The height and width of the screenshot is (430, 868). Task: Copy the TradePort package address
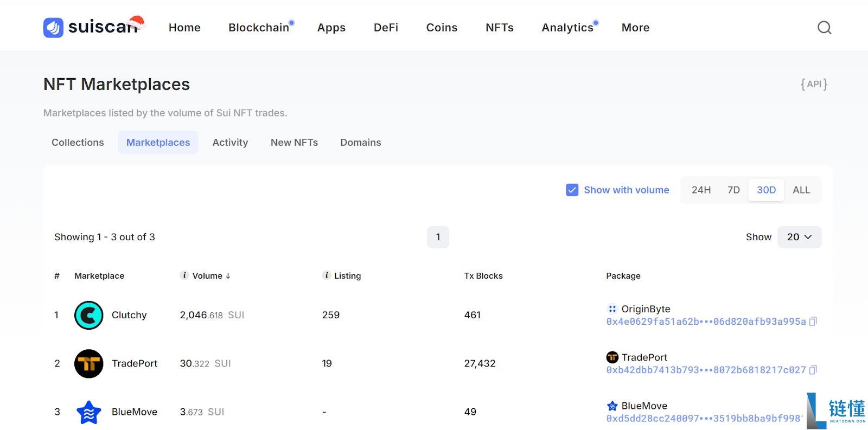[x=813, y=370]
